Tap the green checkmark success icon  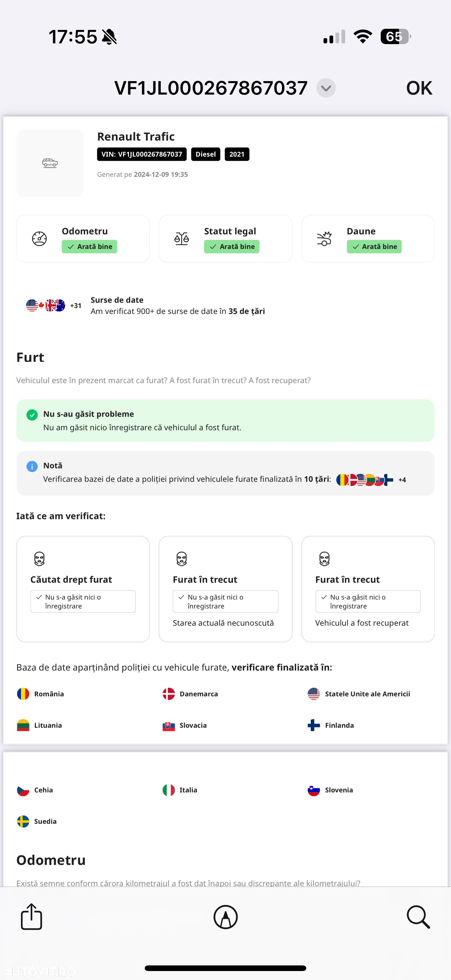[32, 415]
